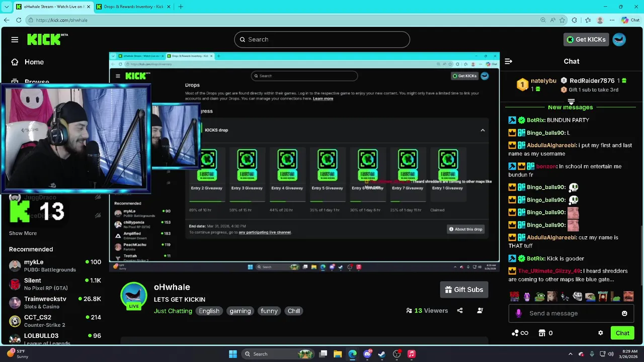Screen dimensions: 644x362
Task: Open File Explorer from taskbar
Action: tap(338, 354)
